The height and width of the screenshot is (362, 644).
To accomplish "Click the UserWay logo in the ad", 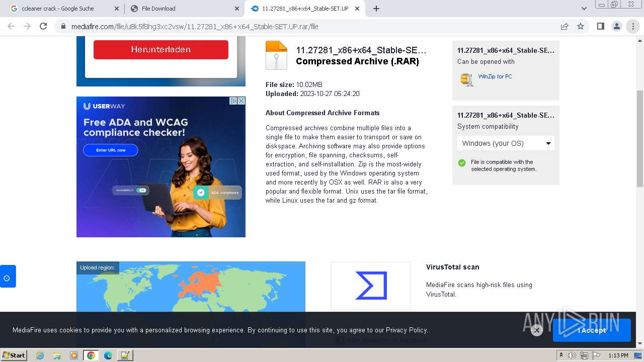I will (x=104, y=106).
